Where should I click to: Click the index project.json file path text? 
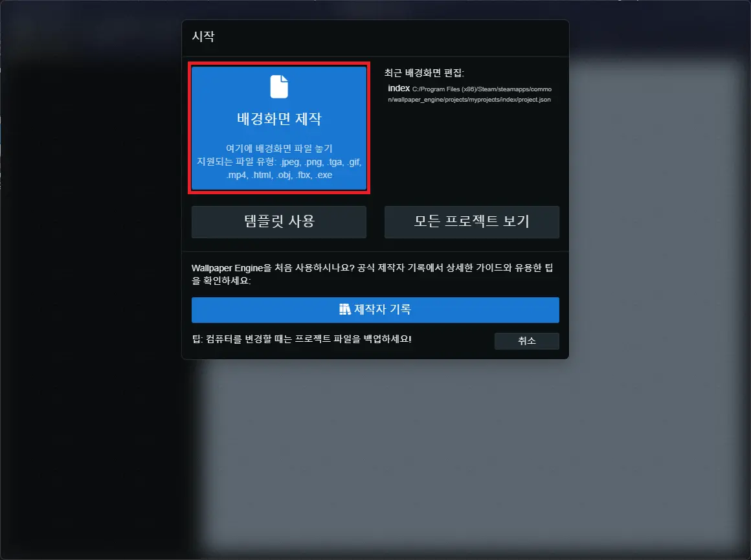[470, 95]
